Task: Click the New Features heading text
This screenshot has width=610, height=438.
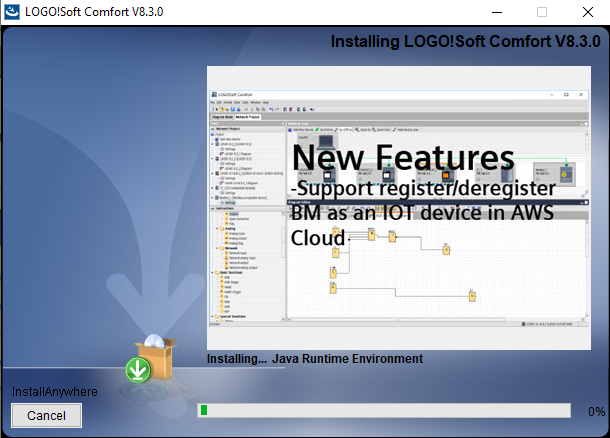Action: (x=403, y=158)
